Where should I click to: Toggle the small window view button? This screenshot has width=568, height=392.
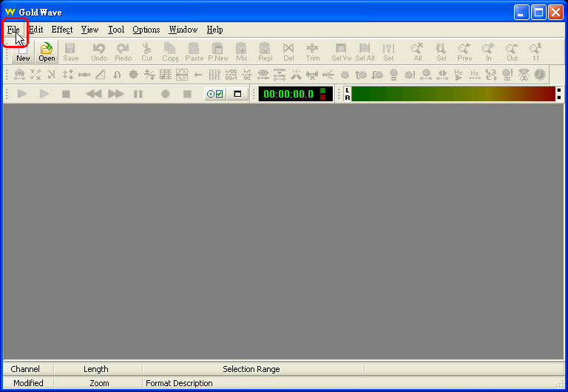click(237, 94)
